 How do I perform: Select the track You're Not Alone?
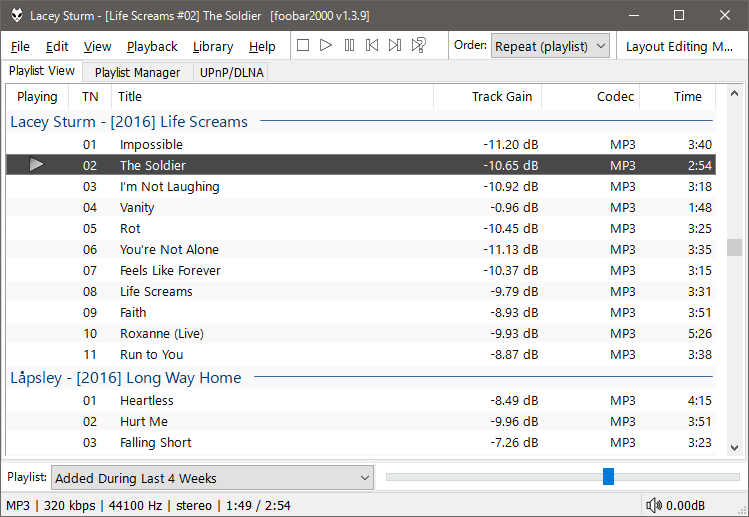[x=361, y=249]
